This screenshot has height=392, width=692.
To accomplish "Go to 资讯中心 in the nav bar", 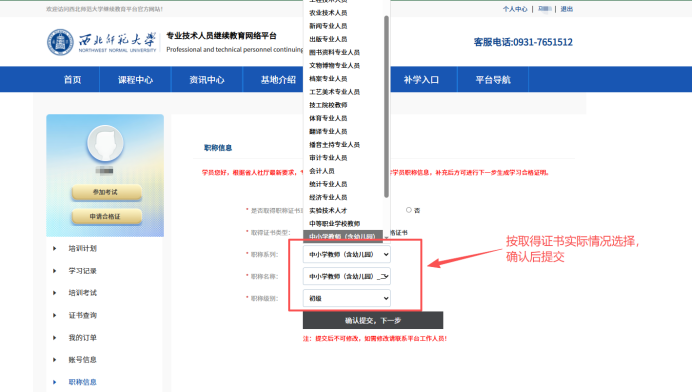I will [207, 79].
